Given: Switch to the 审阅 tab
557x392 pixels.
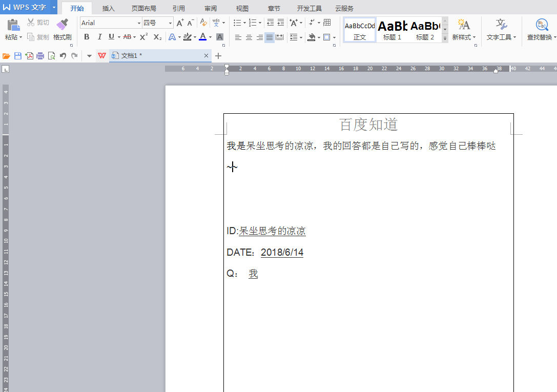Looking at the screenshot, I should [210, 8].
